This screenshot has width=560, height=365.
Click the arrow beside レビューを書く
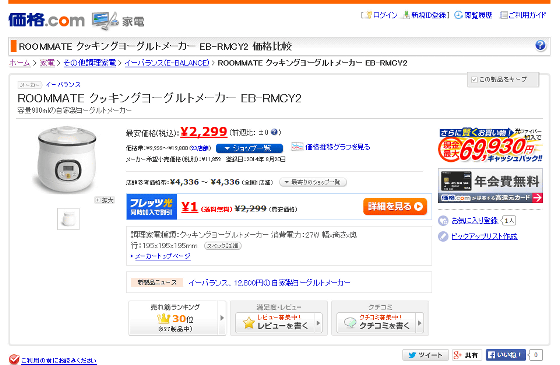(318, 323)
